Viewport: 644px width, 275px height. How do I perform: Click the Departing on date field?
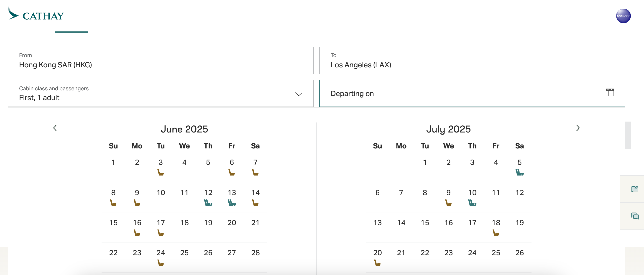(472, 94)
